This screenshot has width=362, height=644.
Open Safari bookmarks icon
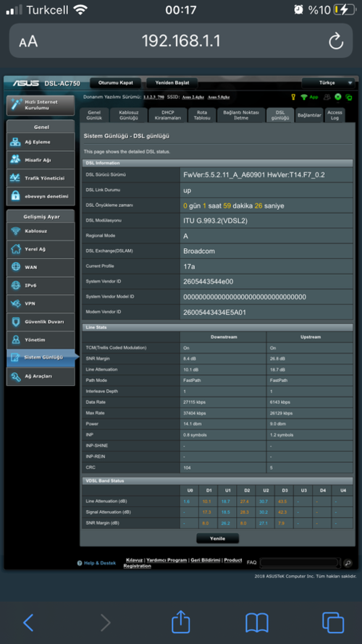click(257, 622)
